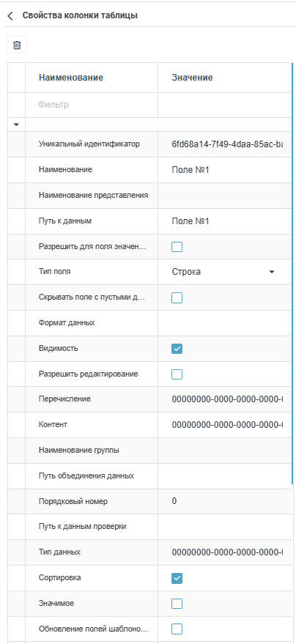
Task: Go back from table column properties
Action: (x=10, y=16)
